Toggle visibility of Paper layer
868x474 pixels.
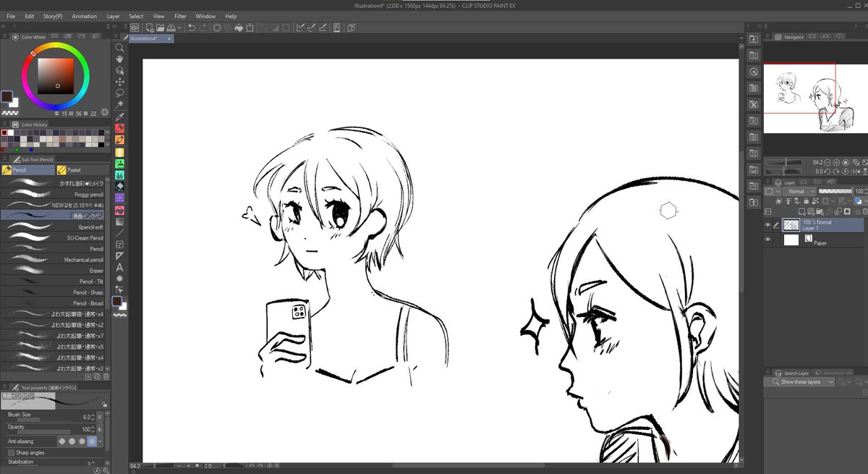[x=768, y=240]
